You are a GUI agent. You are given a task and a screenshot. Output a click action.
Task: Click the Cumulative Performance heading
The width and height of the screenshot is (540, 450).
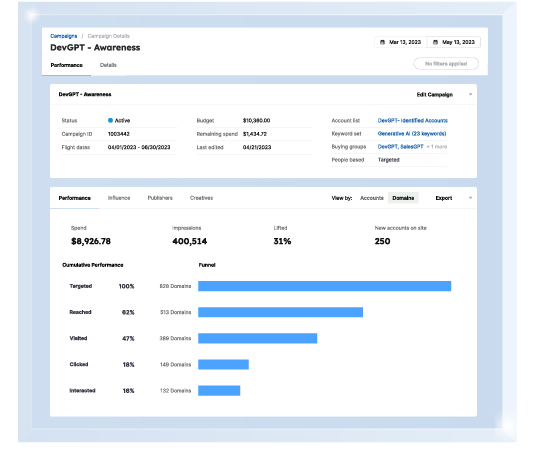[x=93, y=265]
